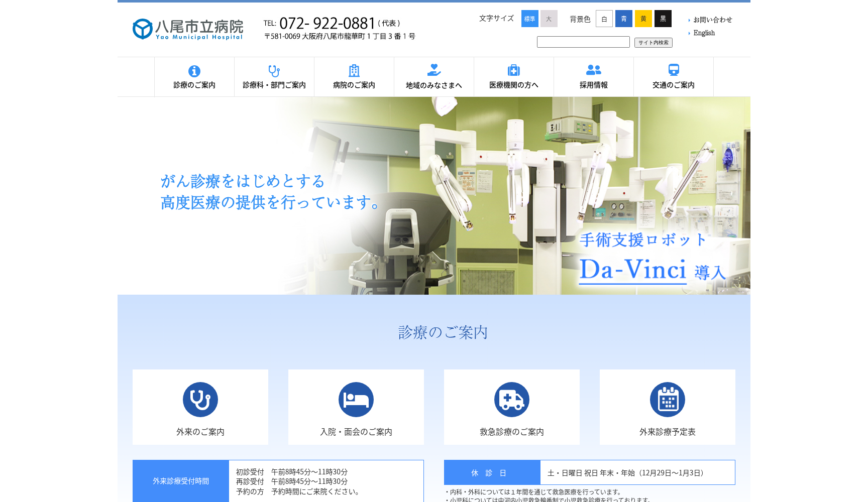868x502 pixels.
Task: Open 病院のご案内 via its building icon
Action: 354,71
